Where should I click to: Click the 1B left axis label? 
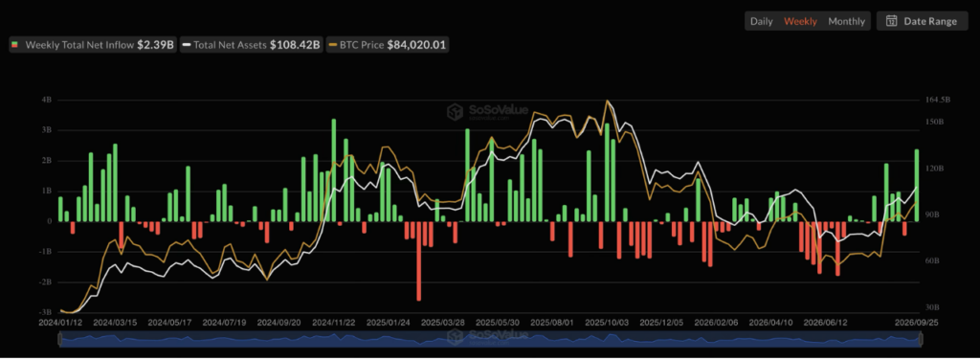coord(47,191)
